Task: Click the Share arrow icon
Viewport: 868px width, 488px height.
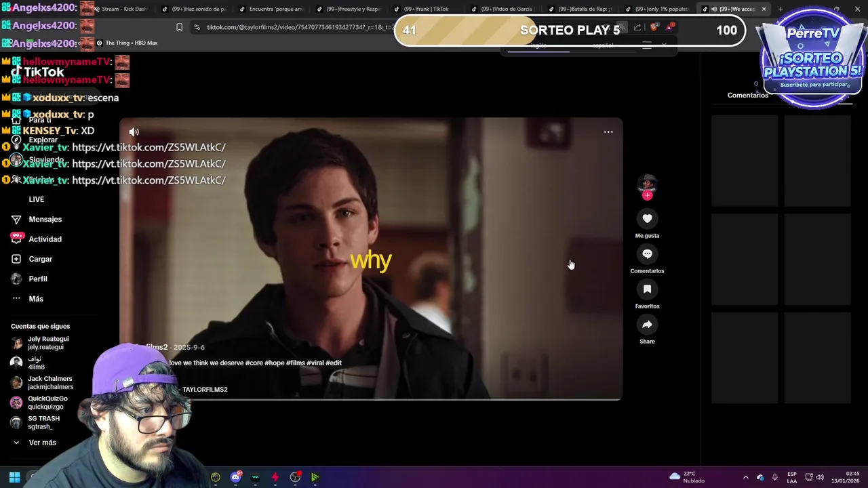Action: pos(647,324)
